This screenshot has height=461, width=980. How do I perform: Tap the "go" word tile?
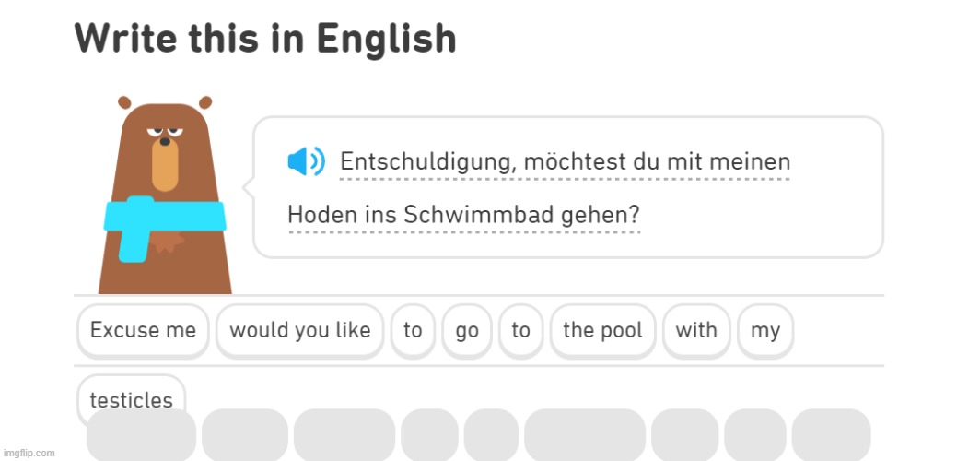pos(467,330)
